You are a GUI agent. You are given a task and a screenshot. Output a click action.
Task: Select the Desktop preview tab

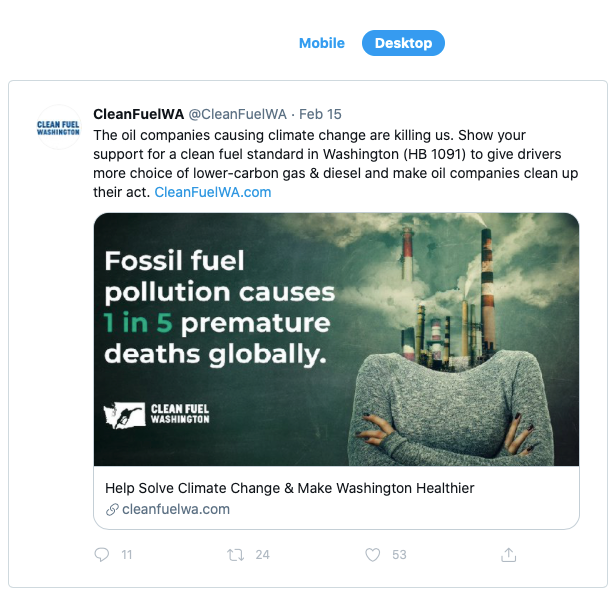point(403,43)
